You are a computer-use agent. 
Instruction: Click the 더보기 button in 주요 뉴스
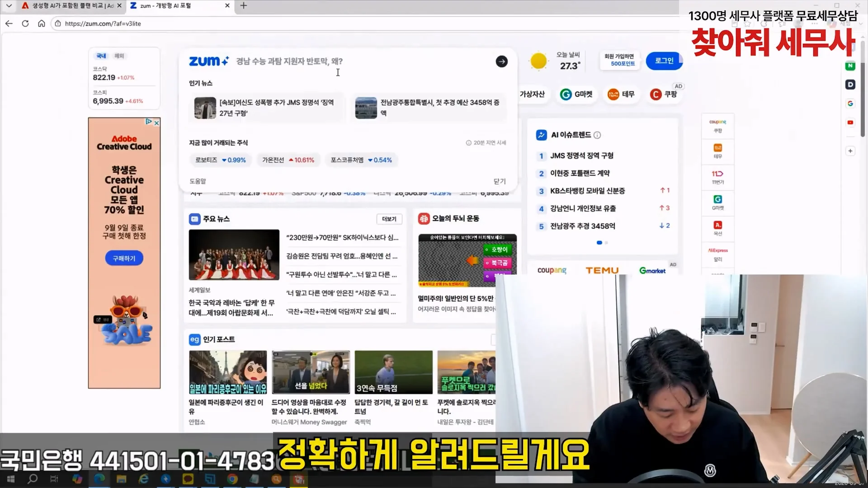(x=389, y=219)
